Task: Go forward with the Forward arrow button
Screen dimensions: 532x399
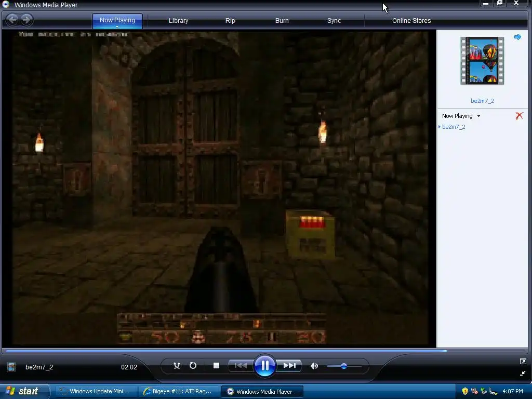Action: coord(26,20)
